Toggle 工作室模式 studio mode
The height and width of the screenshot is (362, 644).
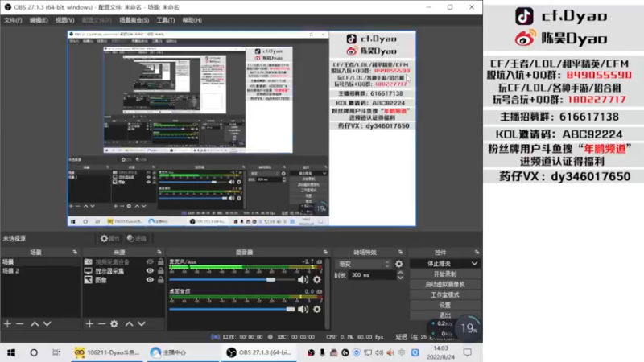click(445, 294)
